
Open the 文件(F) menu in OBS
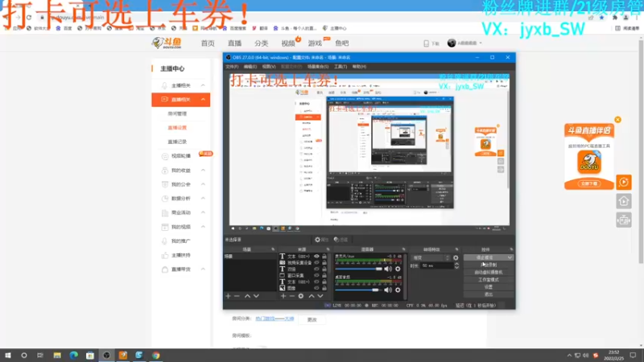click(232, 67)
